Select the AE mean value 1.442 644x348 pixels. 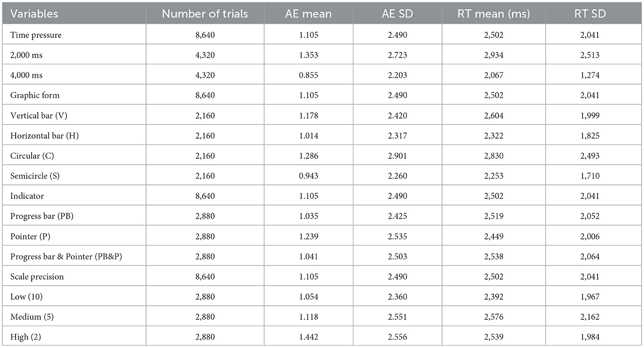pyautogui.click(x=308, y=337)
